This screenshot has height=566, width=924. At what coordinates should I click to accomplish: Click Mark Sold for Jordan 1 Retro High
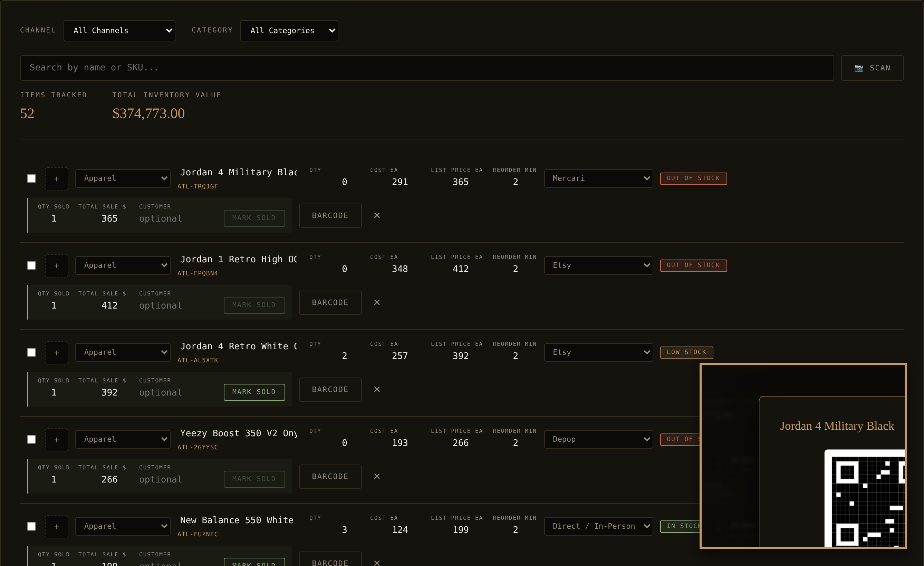(x=254, y=305)
